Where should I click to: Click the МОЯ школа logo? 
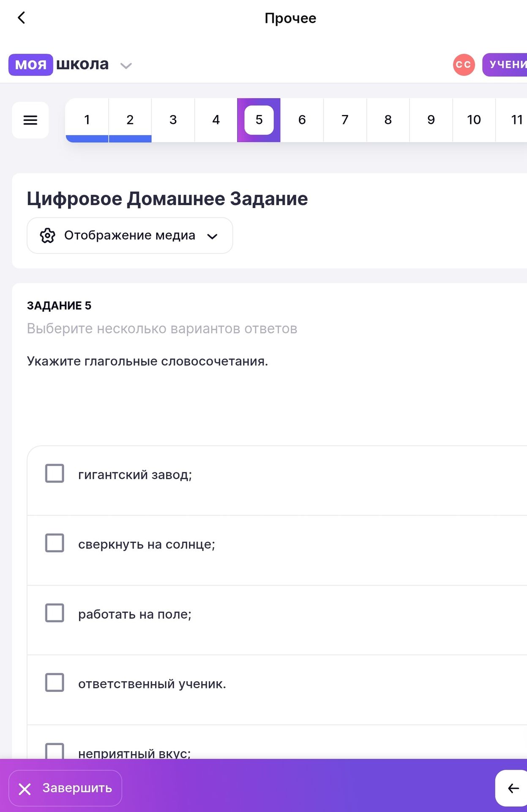(59, 65)
